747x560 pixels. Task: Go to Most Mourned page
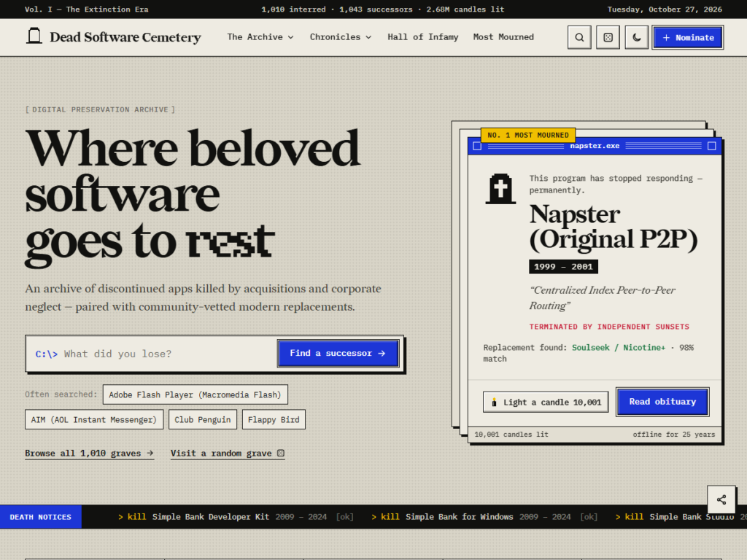pyautogui.click(x=503, y=37)
